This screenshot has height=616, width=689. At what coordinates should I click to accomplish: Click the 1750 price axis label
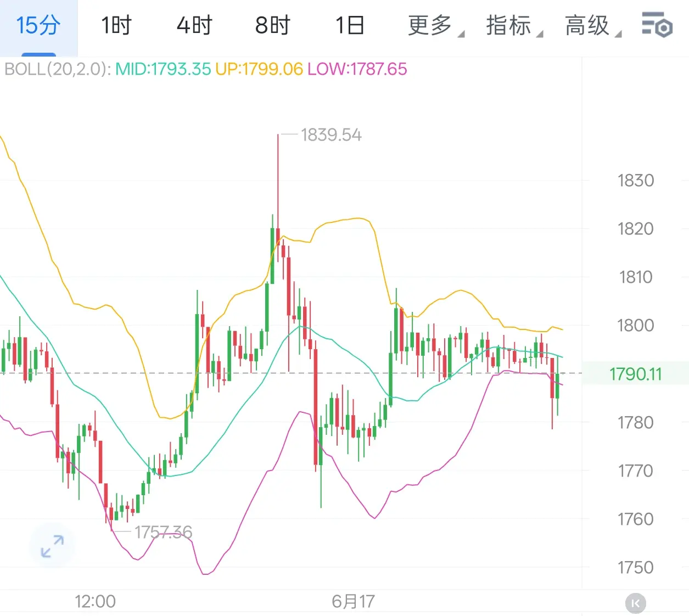click(x=636, y=567)
